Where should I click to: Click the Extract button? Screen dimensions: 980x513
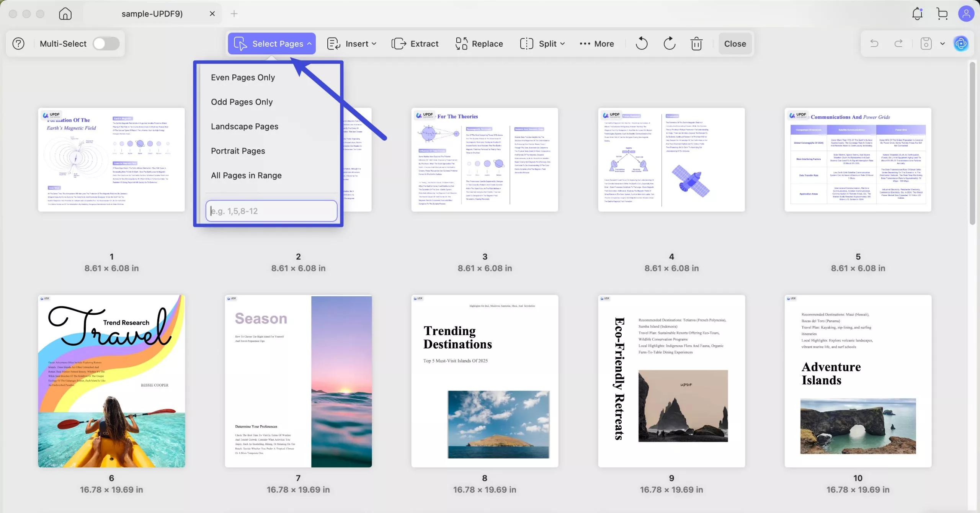click(x=415, y=44)
